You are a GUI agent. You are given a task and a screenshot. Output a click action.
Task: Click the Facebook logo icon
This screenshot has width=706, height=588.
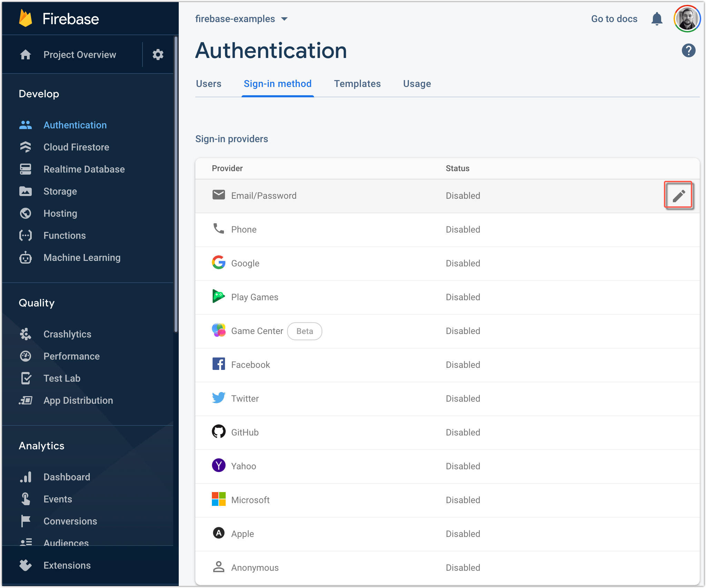pos(219,364)
